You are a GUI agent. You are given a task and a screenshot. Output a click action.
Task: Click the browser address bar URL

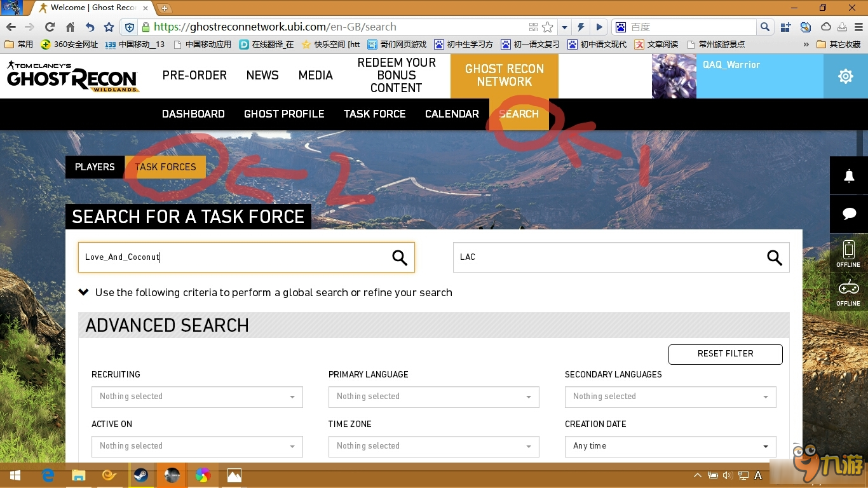275,27
